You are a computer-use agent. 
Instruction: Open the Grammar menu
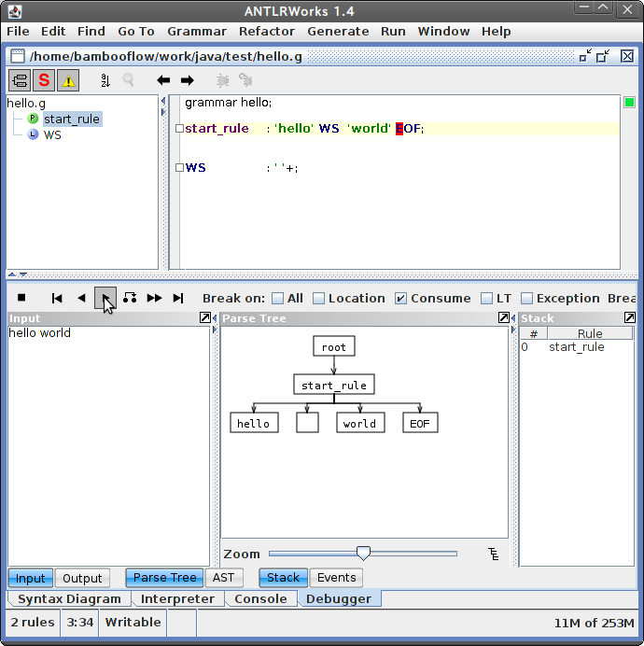pos(197,32)
